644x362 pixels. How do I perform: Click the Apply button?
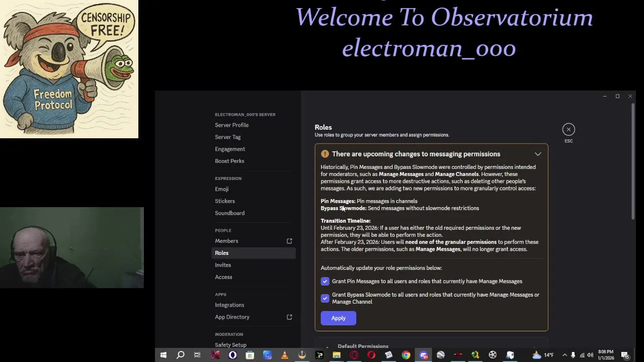coord(338,318)
